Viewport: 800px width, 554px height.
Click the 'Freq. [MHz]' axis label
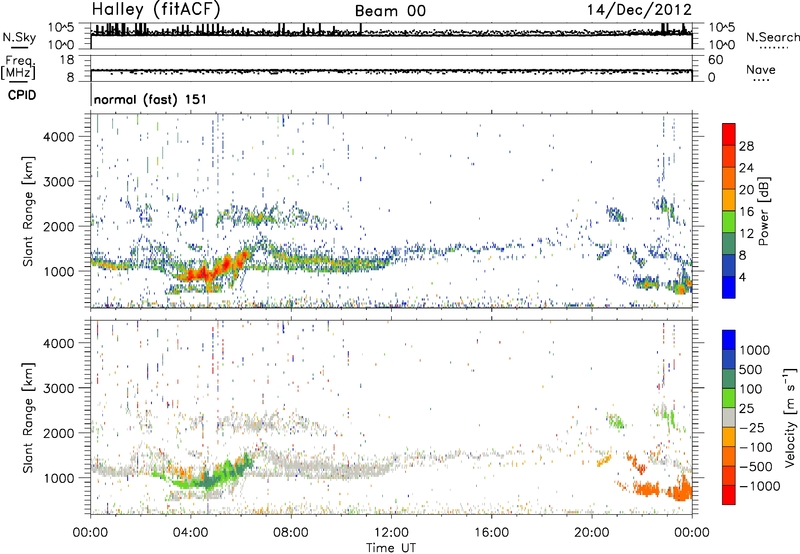(18, 68)
